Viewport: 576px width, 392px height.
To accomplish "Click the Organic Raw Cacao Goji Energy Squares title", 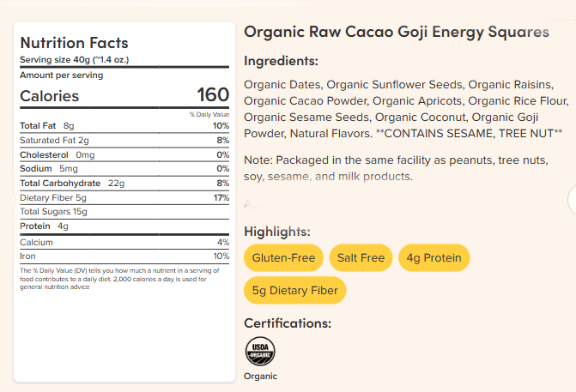I will [397, 32].
